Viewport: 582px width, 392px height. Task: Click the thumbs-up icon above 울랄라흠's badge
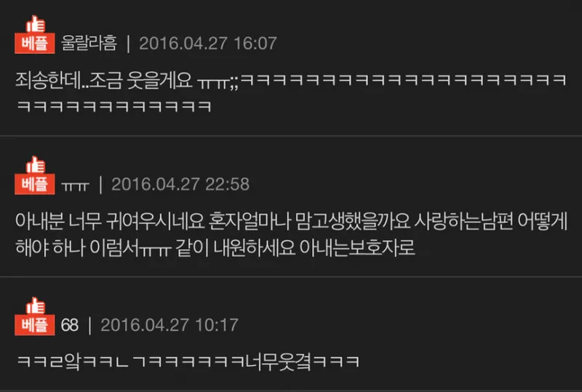[x=35, y=24]
